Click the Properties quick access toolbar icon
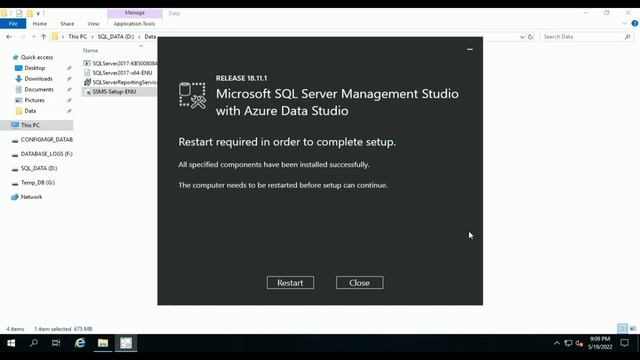Screen dimensions: 640x360 (x=19, y=13)
